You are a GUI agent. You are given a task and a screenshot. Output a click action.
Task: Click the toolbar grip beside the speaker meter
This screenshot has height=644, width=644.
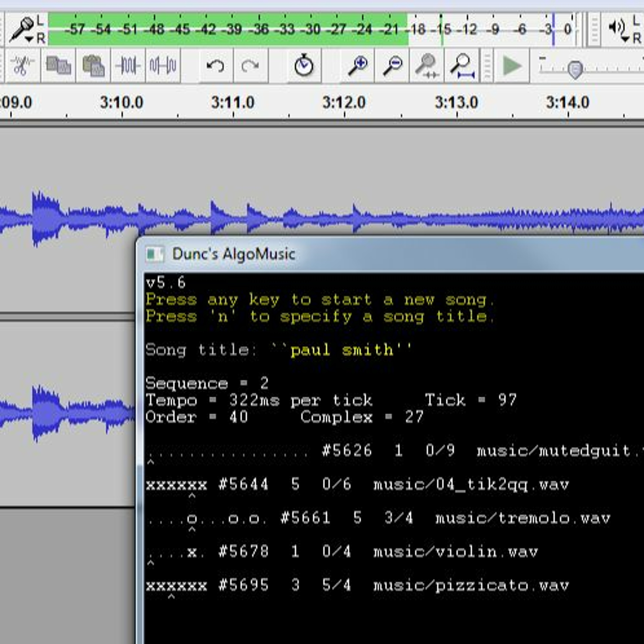tap(594, 29)
